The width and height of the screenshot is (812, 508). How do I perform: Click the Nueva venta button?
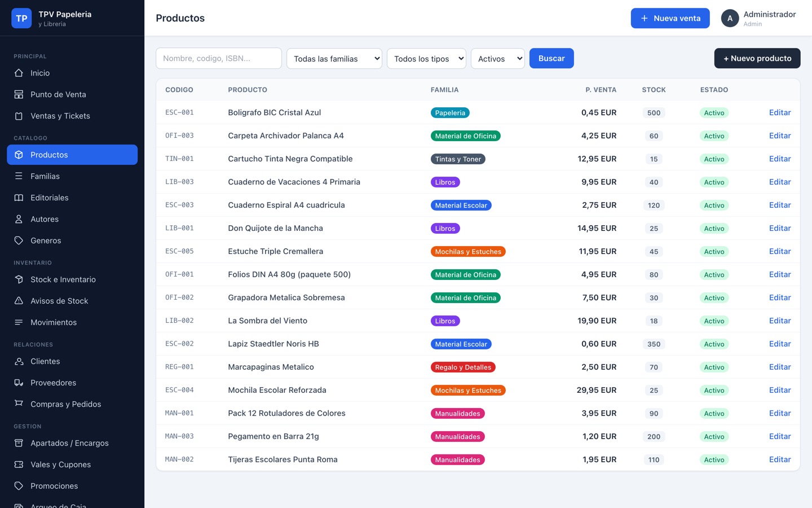point(670,18)
